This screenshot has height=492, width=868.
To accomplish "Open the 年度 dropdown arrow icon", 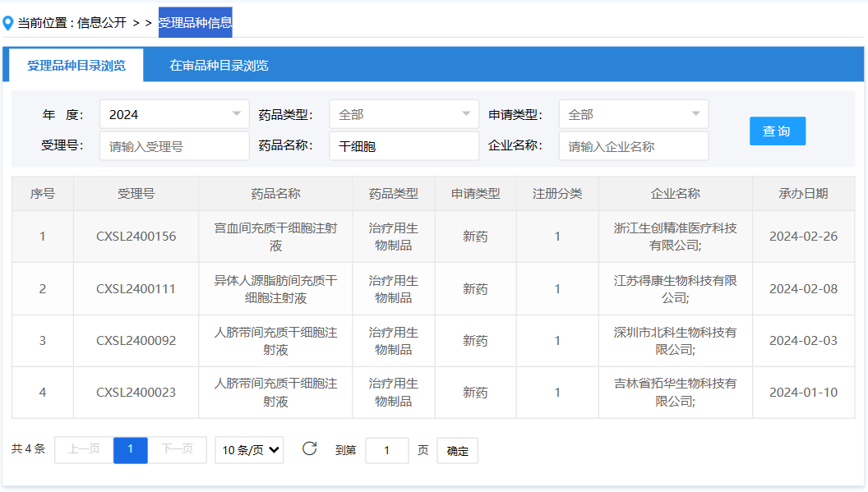I will (237, 113).
